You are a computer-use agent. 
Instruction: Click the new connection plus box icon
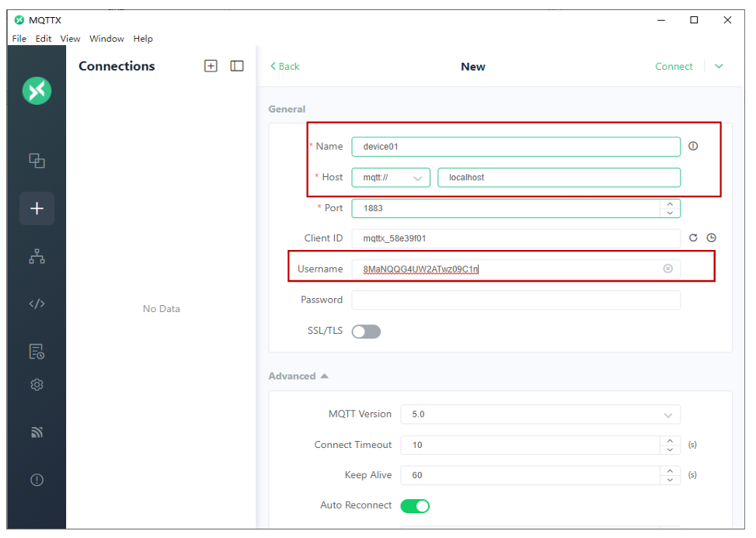click(x=211, y=66)
